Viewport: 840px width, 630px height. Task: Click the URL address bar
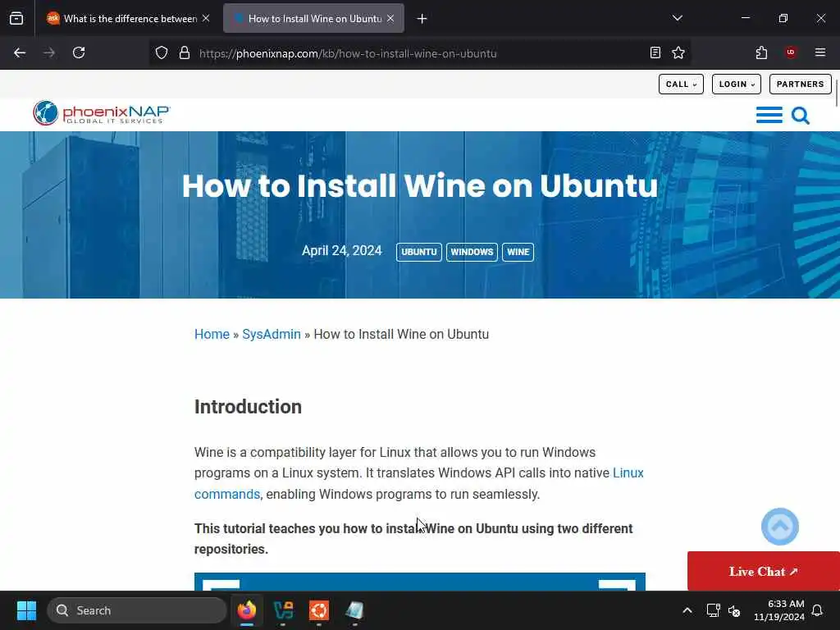[x=419, y=53]
